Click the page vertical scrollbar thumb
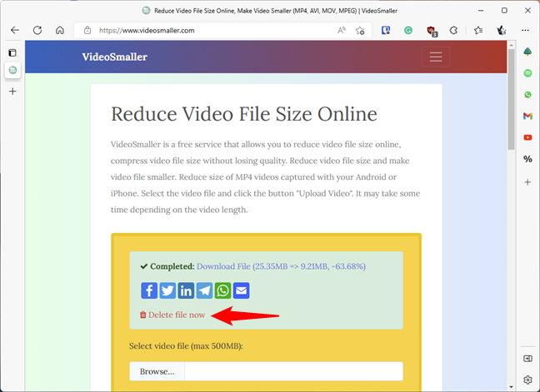This screenshot has width=540, height=392. point(511,99)
